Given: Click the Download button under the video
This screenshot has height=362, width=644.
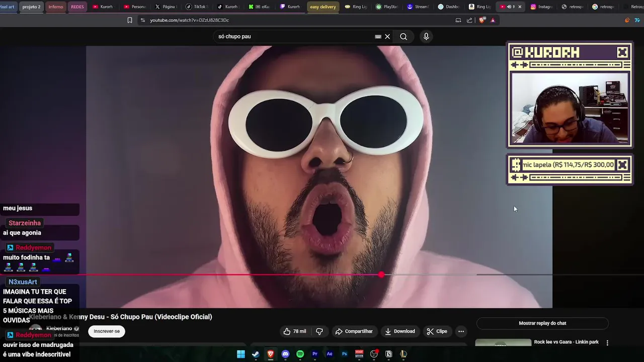Looking at the screenshot, I should click(x=400, y=331).
